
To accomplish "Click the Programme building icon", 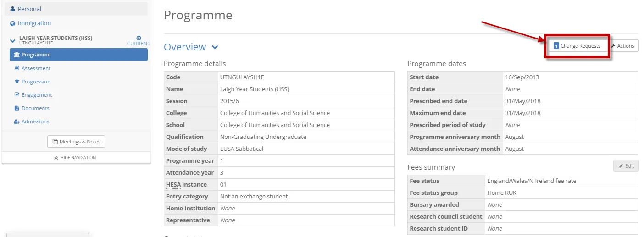I will 17,55.
